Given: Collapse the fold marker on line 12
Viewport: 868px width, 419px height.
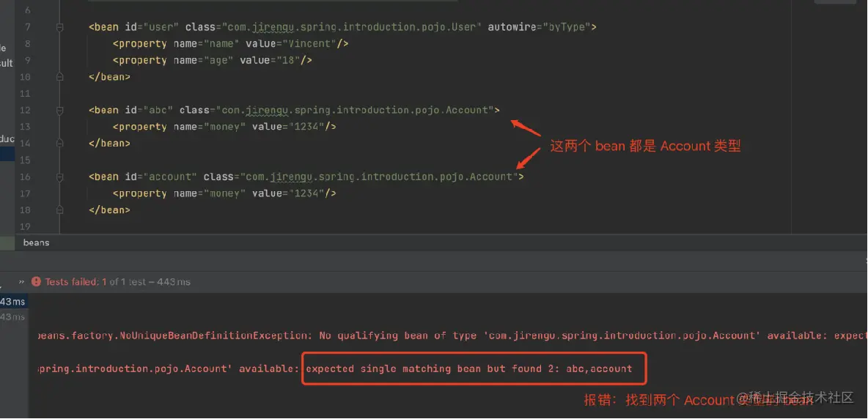Looking at the screenshot, I should tap(60, 110).
